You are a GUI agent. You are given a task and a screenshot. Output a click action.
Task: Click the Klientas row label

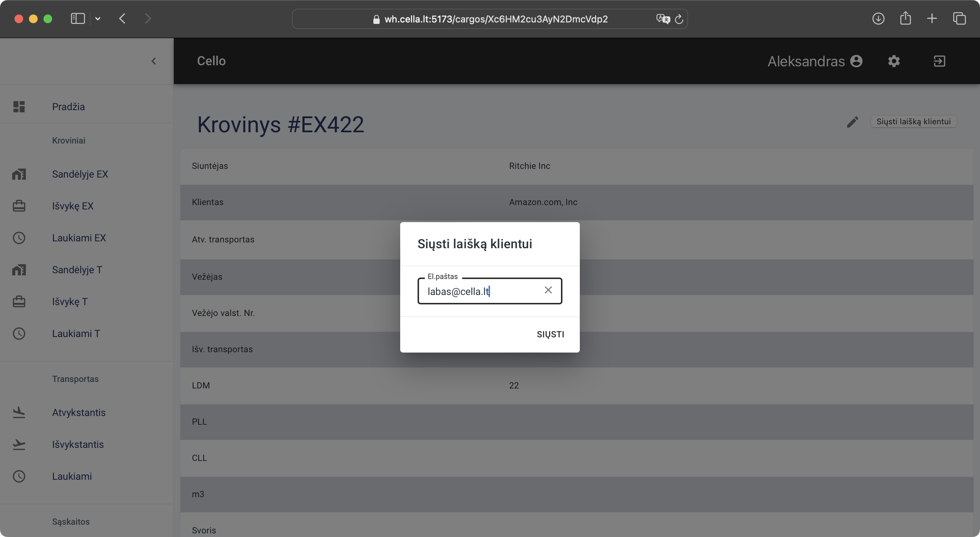pyautogui.click(x=208, y=202)
